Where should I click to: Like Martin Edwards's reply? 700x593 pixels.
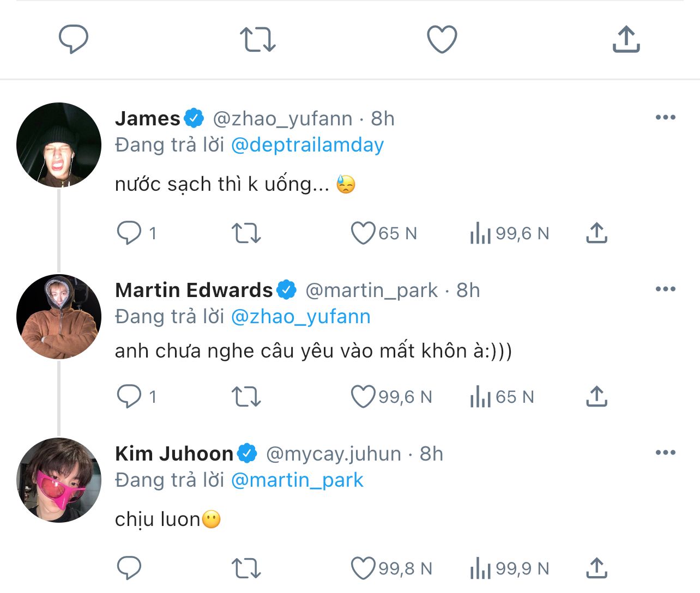363,397
